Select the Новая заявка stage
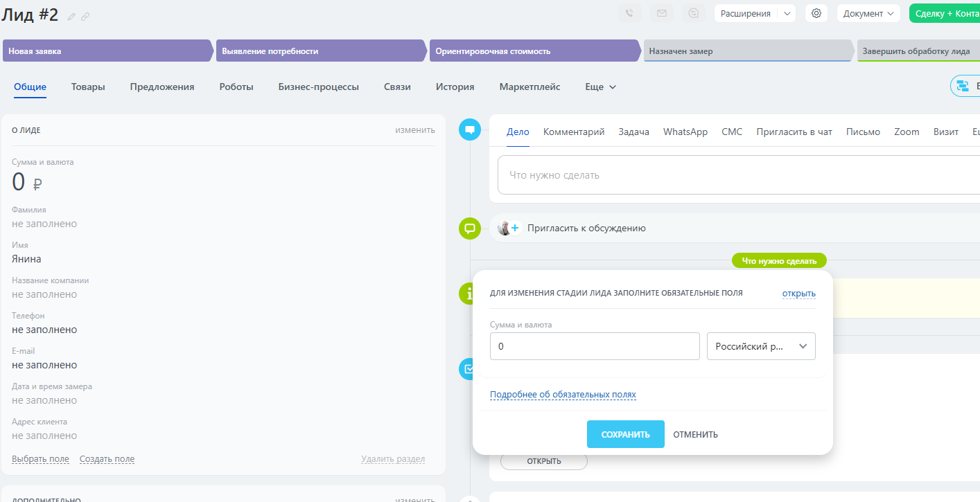980x502 pixels. click(107, 51)
